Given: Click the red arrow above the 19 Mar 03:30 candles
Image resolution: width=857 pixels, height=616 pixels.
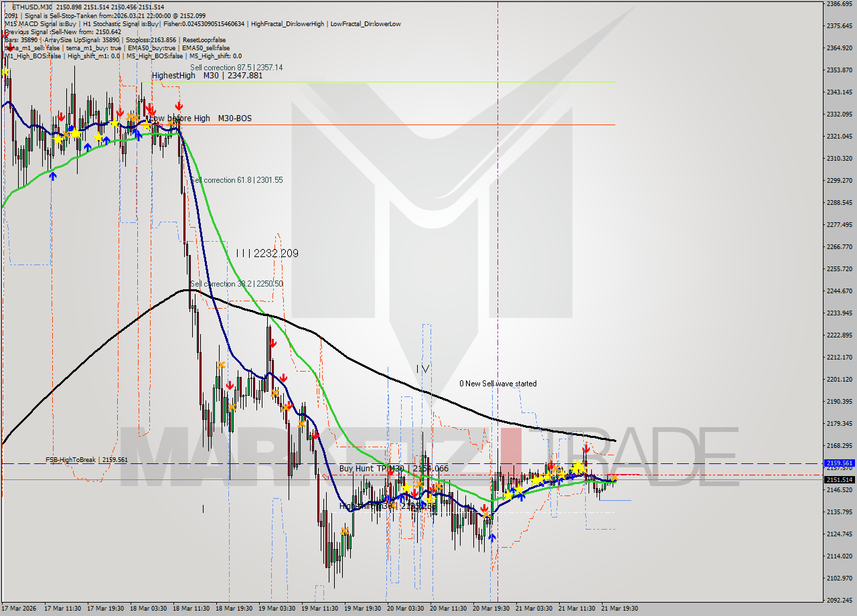Looking at the screenshot, I should coord(272,343).
